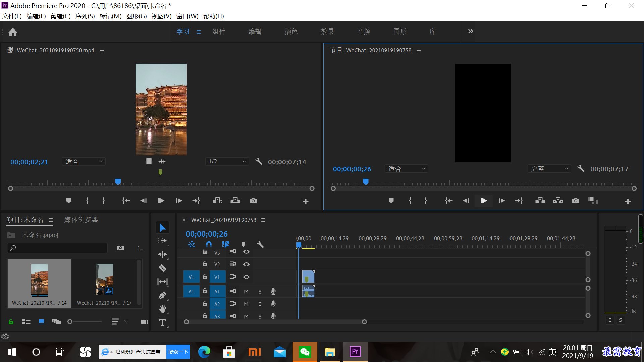
Task: Switch project panel to icon view
Action: (x=41, y=322)
